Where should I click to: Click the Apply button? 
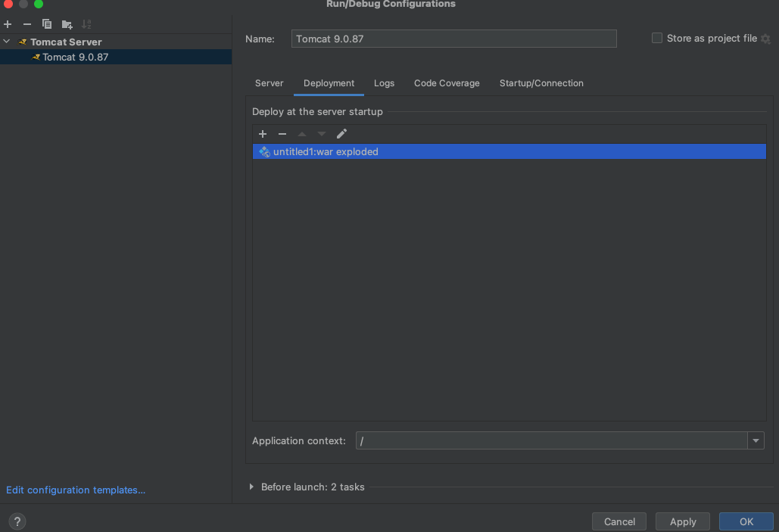[683, 521]
